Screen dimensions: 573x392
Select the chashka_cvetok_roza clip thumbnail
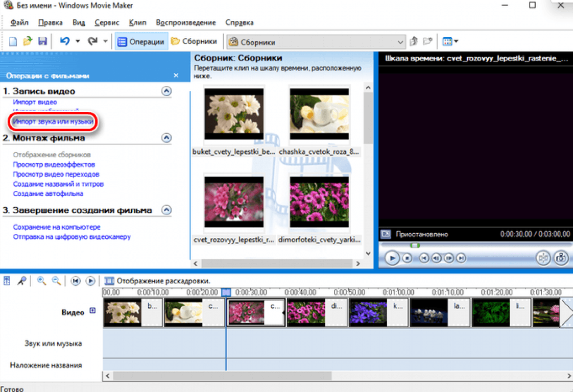(319, 114)
